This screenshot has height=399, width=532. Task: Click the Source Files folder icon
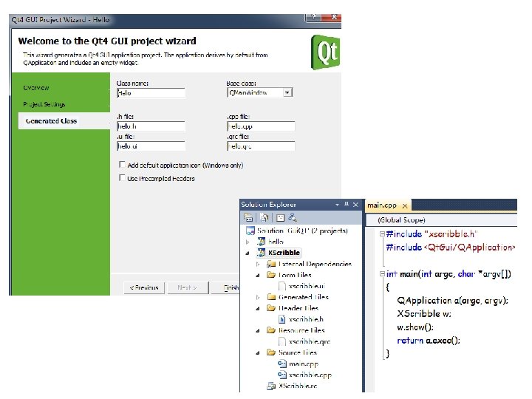(271, 352)
